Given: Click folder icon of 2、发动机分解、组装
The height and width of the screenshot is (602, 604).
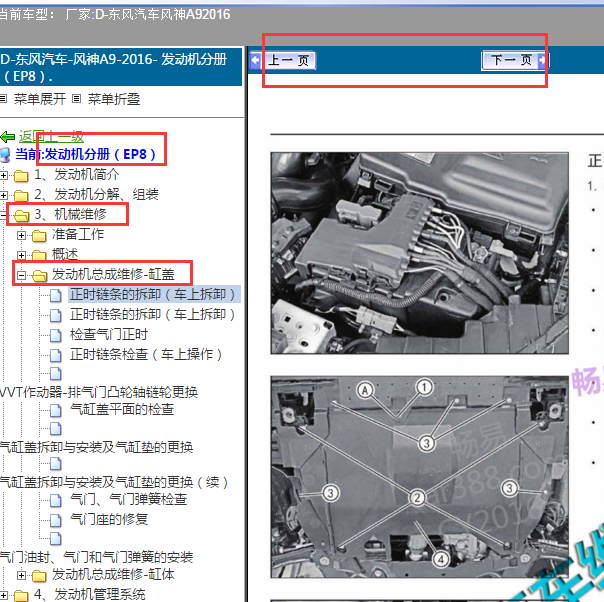Looking at the screenshot, I should pyautogui.click(x=21, y=196).
